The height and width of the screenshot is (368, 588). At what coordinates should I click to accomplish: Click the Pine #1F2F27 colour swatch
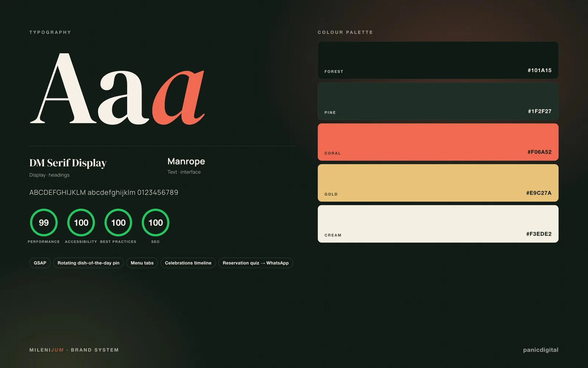[438, 101]
